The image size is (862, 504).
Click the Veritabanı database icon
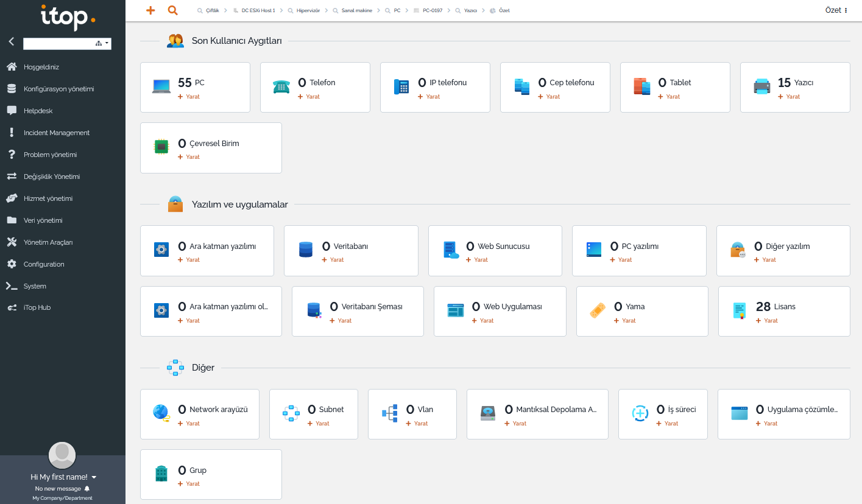305,250
